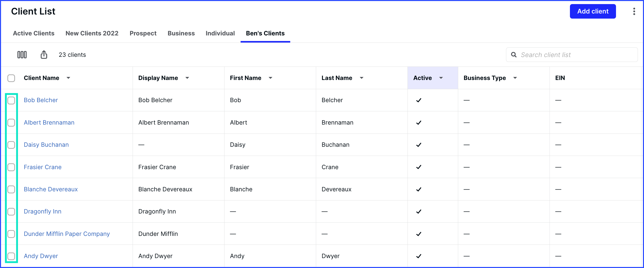Screen dimensions: 644x268
Task: Click into the Search client list field
Action: pyautogui.click(x=572, y=55)
